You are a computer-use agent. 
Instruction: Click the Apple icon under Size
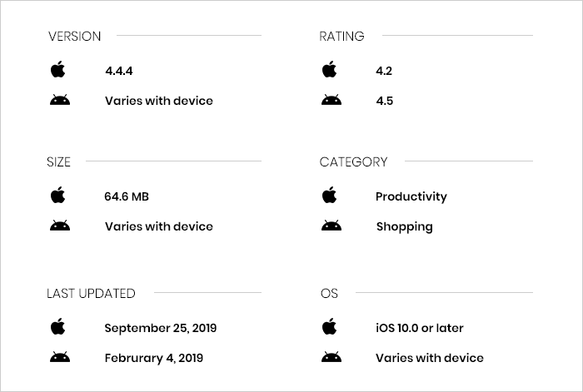(x=58, y=196)
